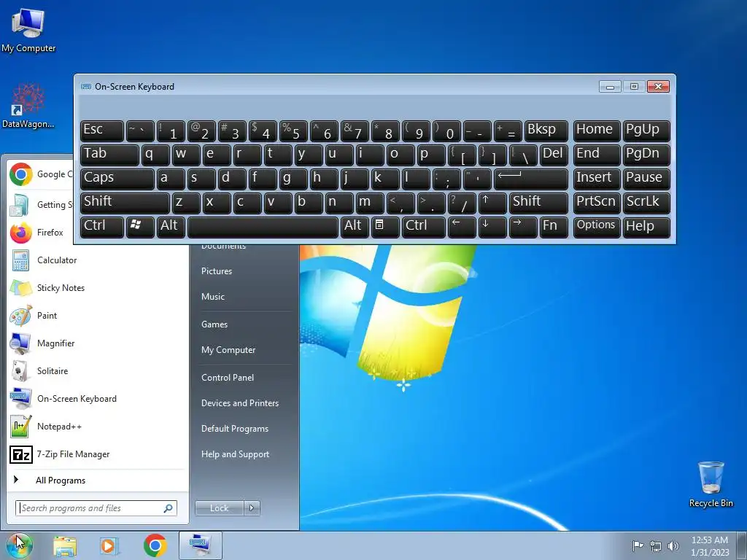Toggle the right Ctrl key

click(424, 227)
